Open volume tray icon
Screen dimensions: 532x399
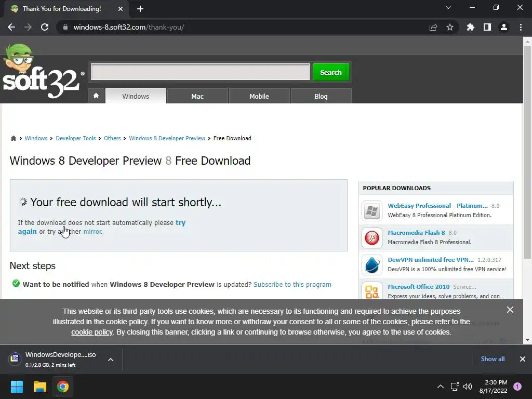point(468,387)
